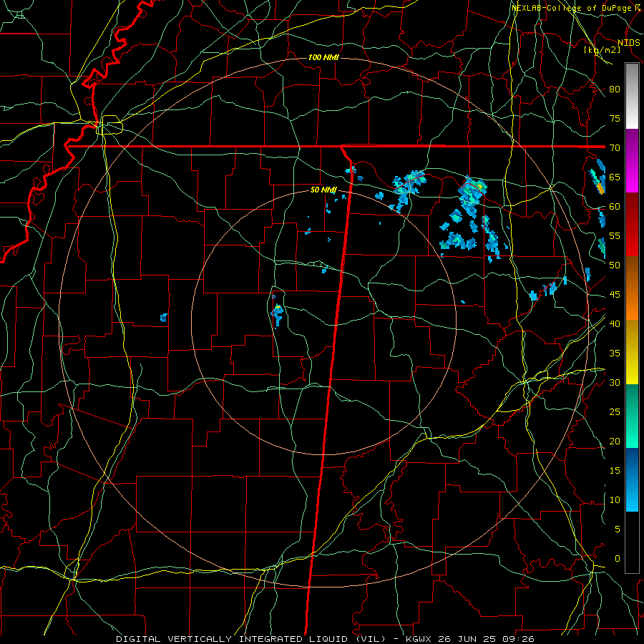Click the 65 value on the legend
644x644 pixels.
[615, 177]
